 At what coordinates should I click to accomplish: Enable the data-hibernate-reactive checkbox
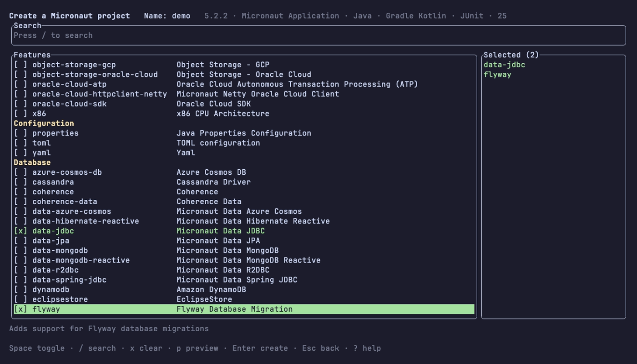pyautogui.click(x=20, y=221)
